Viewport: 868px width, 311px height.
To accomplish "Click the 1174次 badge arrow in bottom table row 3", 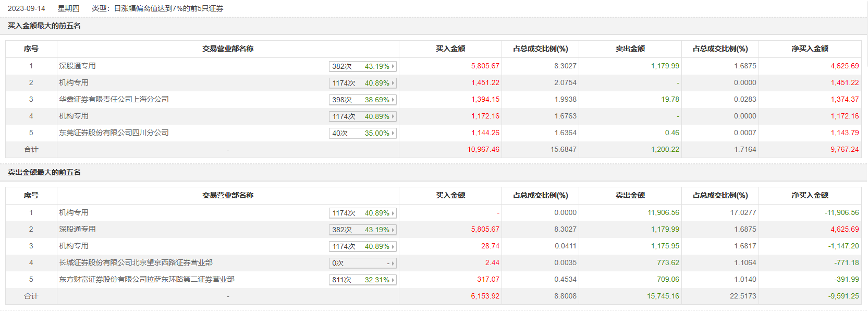I will [x=393, y=246].
